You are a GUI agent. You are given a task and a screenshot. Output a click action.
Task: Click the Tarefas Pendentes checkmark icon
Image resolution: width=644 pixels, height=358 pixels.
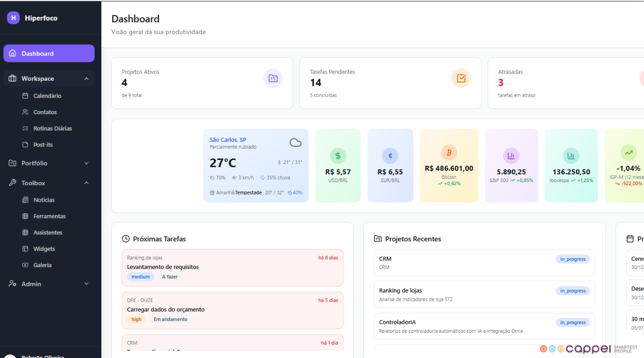point(461,78)
